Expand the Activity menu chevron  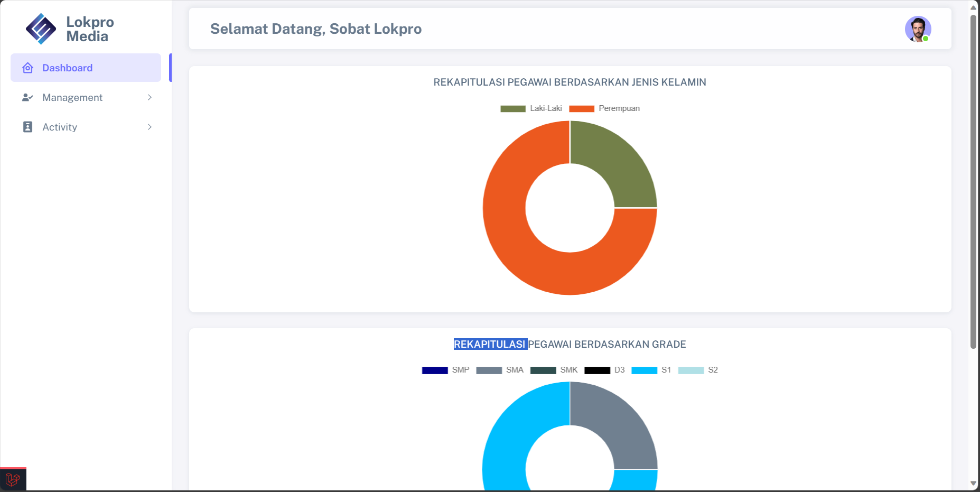[x=150, y=127]
